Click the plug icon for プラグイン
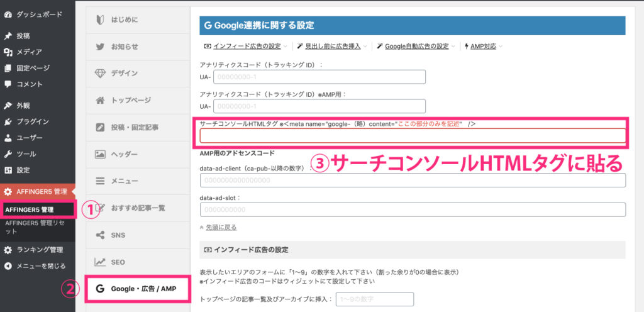Image resolution: width=644 pixels, height=312 pixels. tap(8, 121)
